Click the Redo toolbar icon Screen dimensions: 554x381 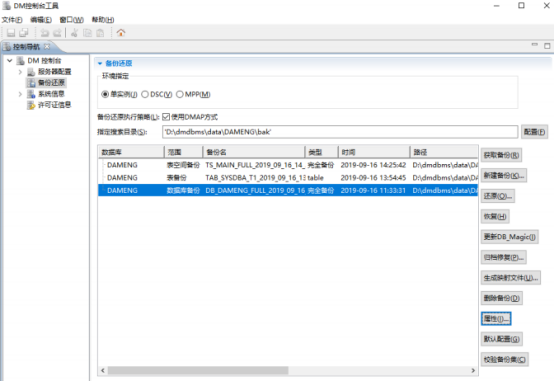click(x=57, y=33)
